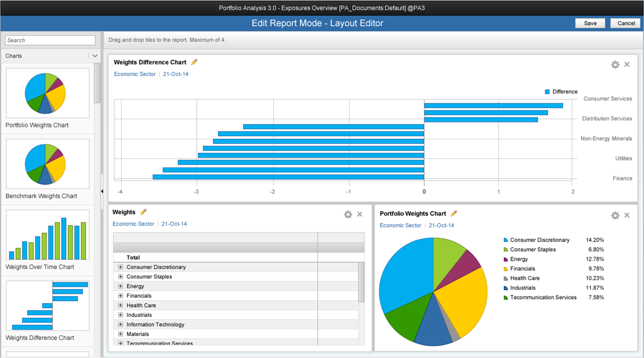The width and height of the screenshot is (644, 358).
Task: Click 21-Oct-14 date in Weights Difference Chart
Action: 176,74
